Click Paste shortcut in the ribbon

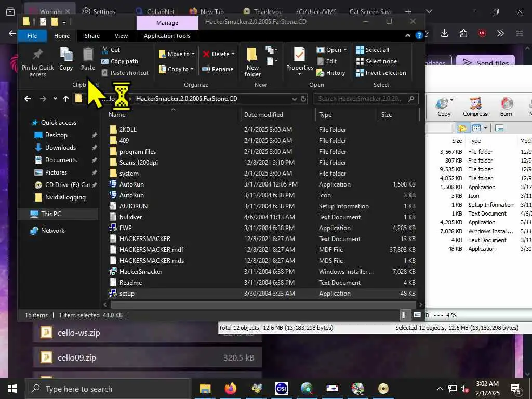coord(125,73)
